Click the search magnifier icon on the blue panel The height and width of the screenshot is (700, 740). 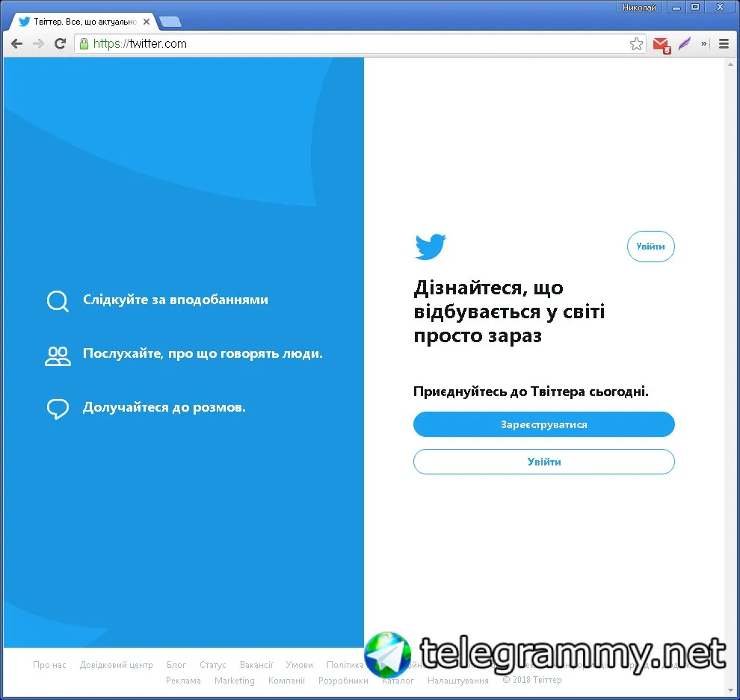point(58,301)
